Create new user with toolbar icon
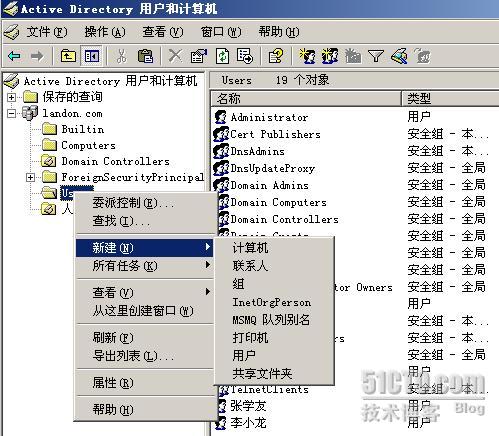Image resolution: width=499 pixels, height=436 pixels. (307, 56)
